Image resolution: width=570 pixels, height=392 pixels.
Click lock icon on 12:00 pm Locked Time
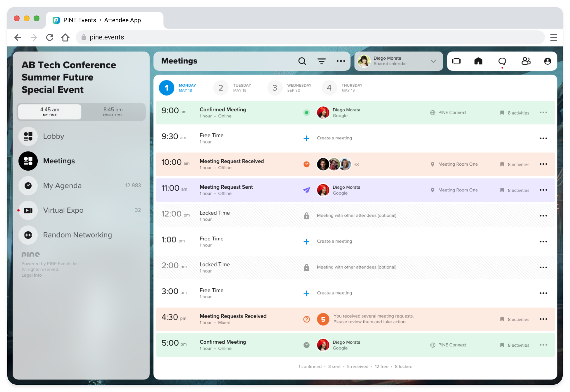tap(306, 216)
